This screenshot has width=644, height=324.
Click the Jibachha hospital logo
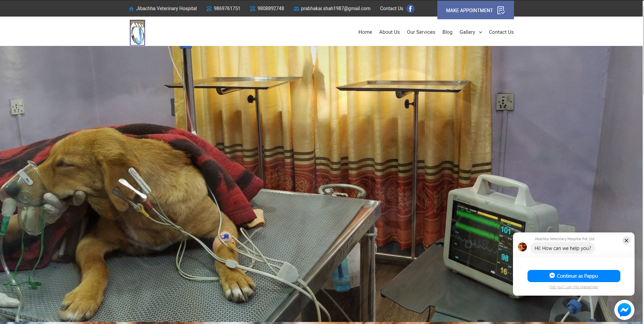click(137, 32)
